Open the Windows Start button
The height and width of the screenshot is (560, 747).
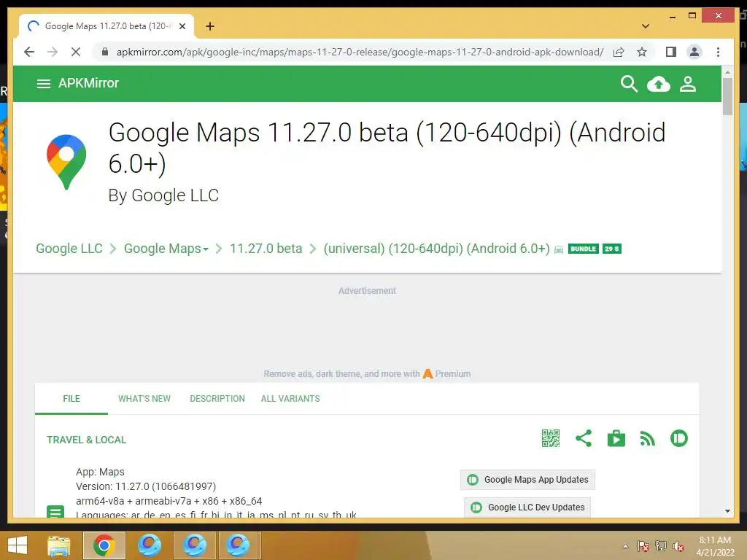18,545
